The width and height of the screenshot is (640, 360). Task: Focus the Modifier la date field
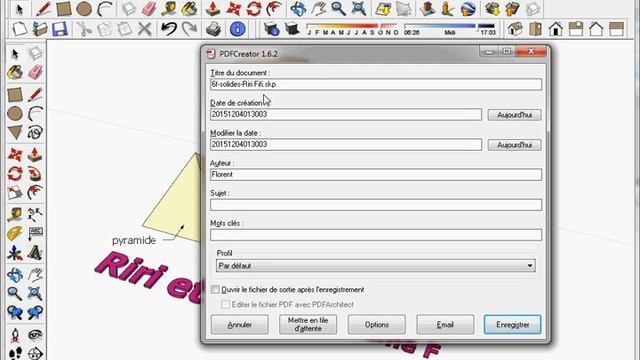point(346,145)
